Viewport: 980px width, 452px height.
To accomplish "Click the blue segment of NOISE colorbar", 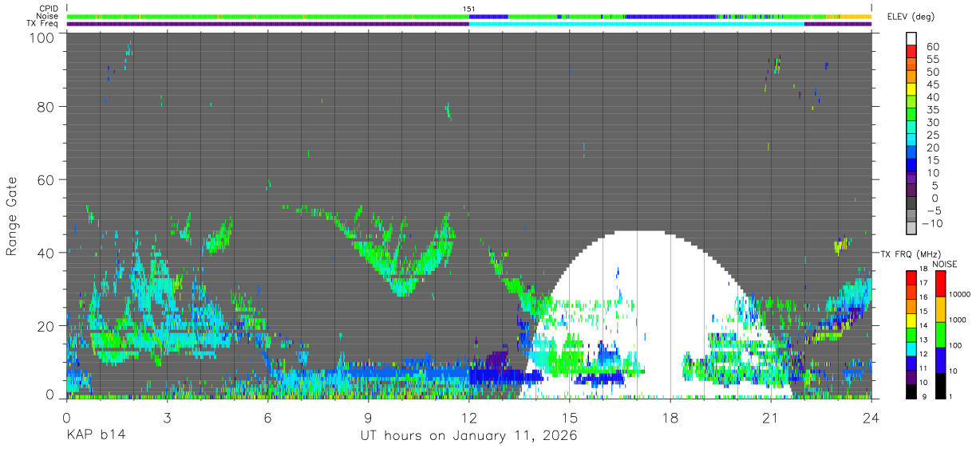I will [x=941, y=360].
